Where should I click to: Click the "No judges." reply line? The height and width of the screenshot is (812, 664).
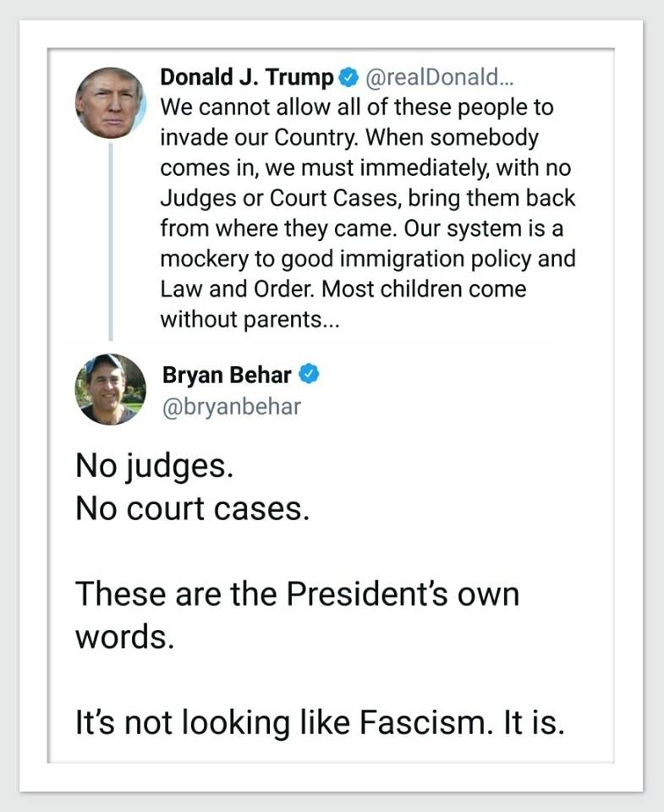pos(153,465)
